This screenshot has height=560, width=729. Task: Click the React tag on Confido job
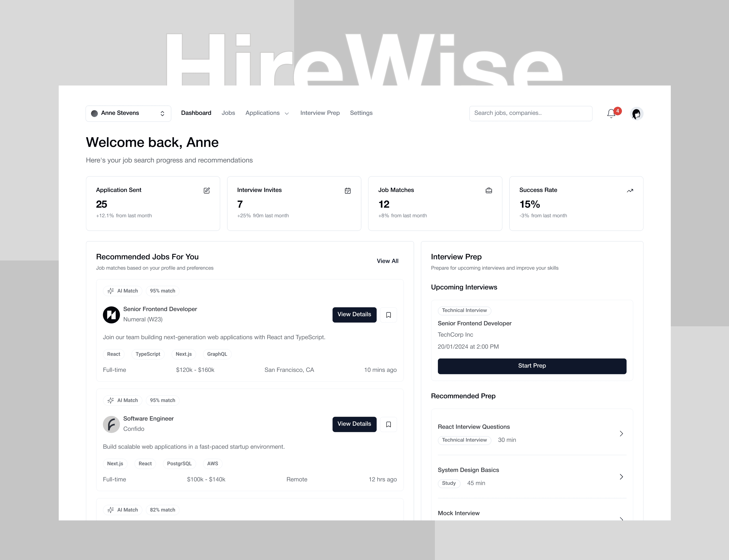145,464
